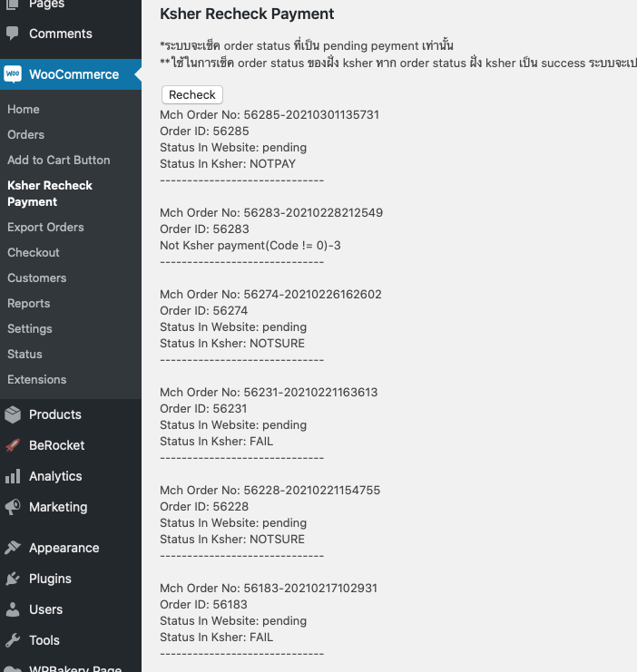Click Status In Ksher: NOTPAY
Screen dimensions: 637x672
[228, 164]
